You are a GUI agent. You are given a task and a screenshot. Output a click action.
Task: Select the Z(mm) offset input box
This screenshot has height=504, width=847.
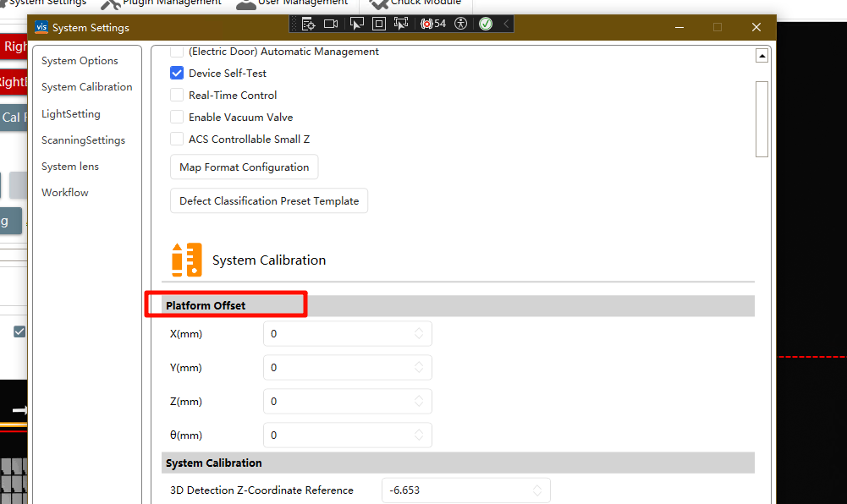pyautogui.click(x=347, y=402)
